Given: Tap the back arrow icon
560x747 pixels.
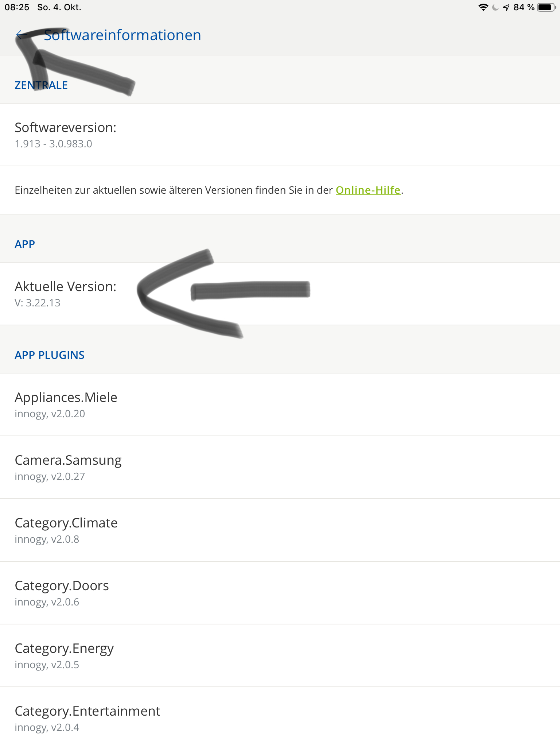Looking at the screenshot, I should coord(22,35).
